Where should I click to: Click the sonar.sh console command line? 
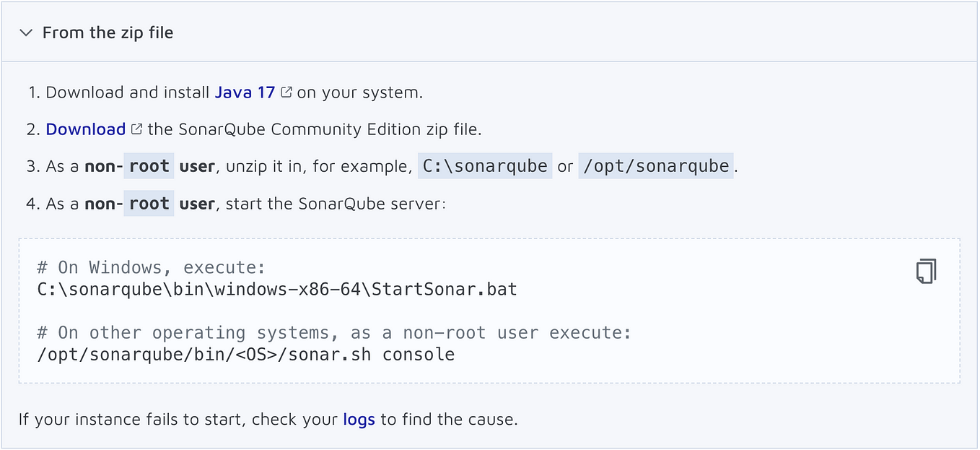245,355
